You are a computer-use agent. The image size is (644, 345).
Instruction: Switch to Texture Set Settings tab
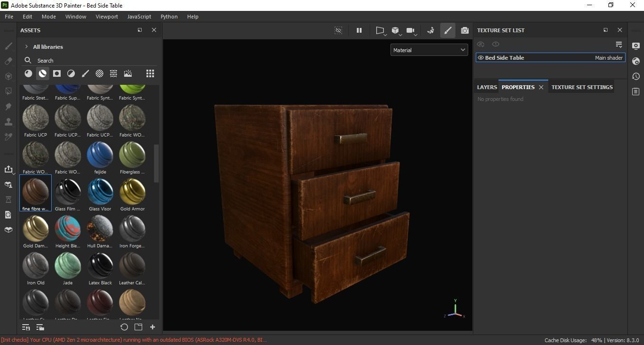tap(582, 87)
